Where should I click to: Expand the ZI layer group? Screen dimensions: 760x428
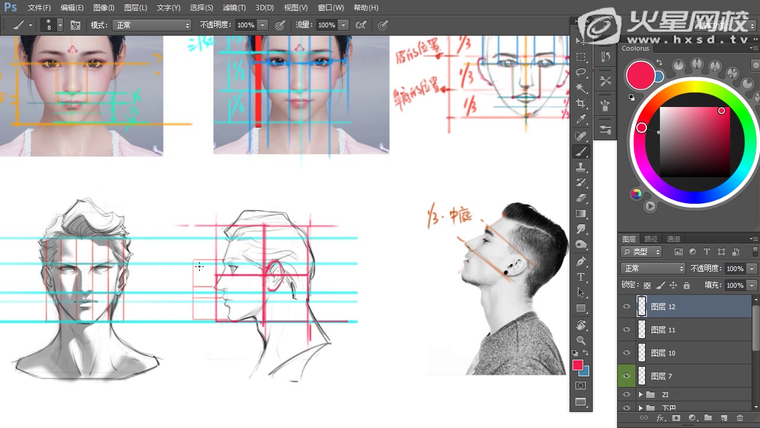point(640,395)
